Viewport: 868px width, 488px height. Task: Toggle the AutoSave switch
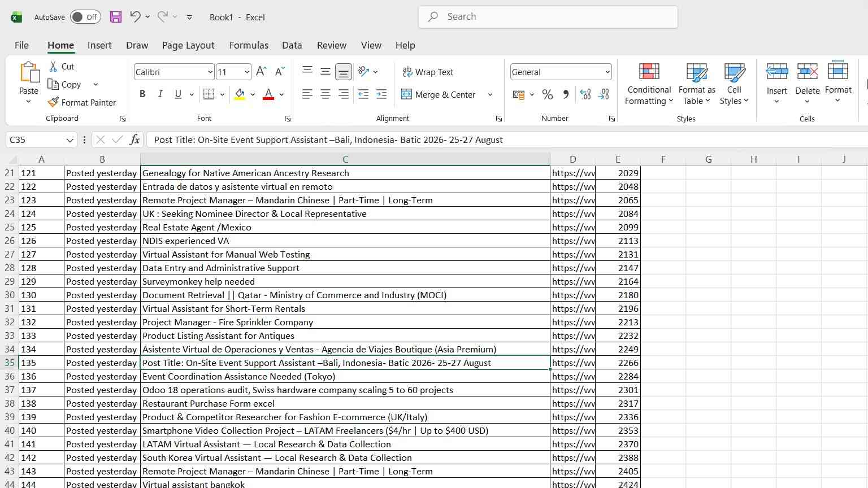coord(86,17)
